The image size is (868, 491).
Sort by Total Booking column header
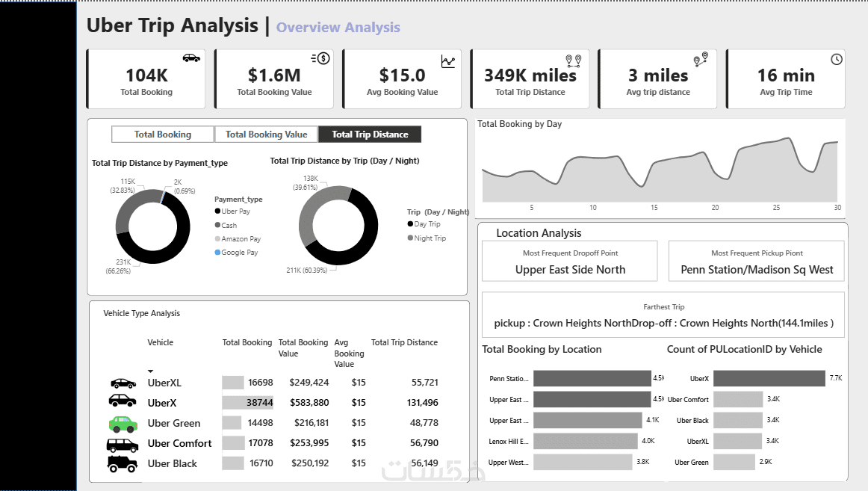(x=247, y=342)
